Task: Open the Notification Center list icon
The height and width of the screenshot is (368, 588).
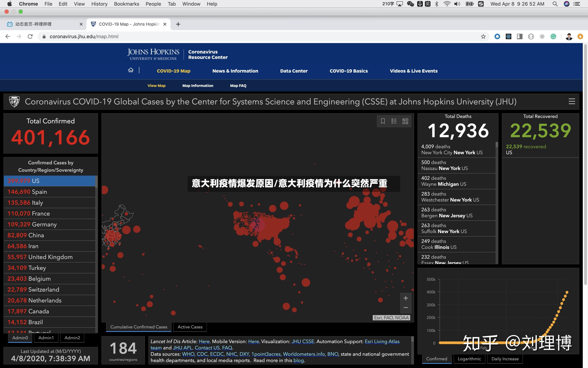Action: 577,4
